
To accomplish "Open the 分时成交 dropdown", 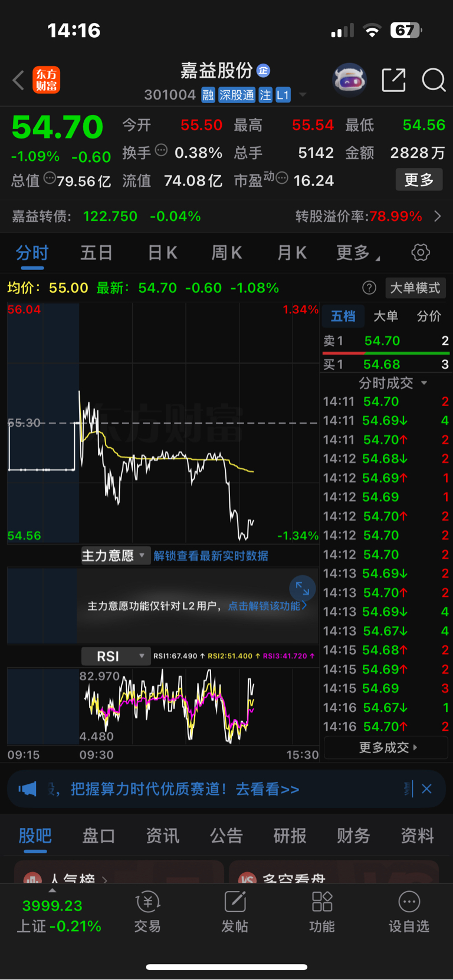I will [392, 383].
